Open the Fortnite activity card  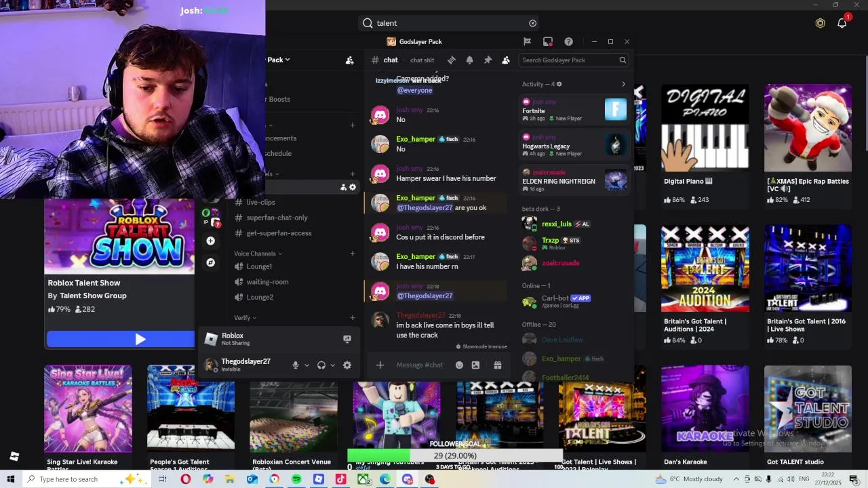point(574,110)
